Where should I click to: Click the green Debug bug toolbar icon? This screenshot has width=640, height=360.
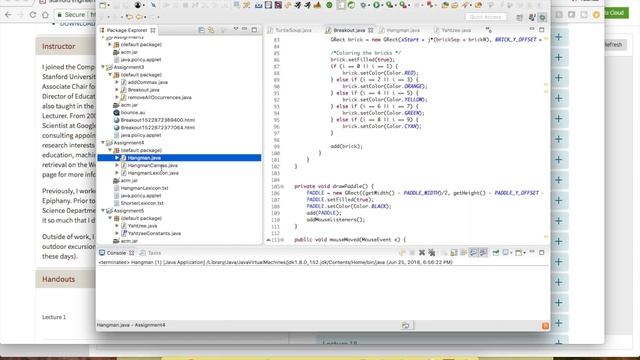tap(364, 5)
